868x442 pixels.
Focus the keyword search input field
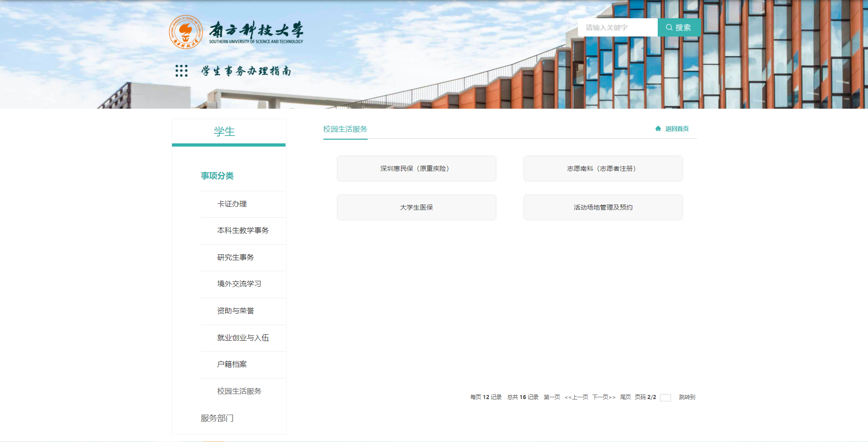618,27
